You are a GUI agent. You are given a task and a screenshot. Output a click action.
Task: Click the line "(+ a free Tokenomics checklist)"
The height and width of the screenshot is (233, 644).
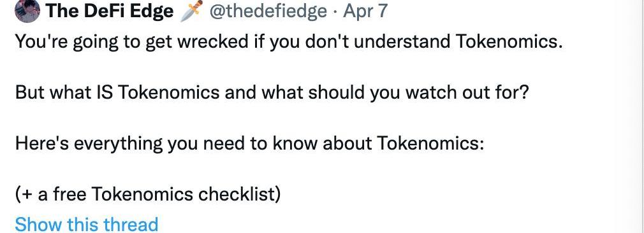point(148,194)
